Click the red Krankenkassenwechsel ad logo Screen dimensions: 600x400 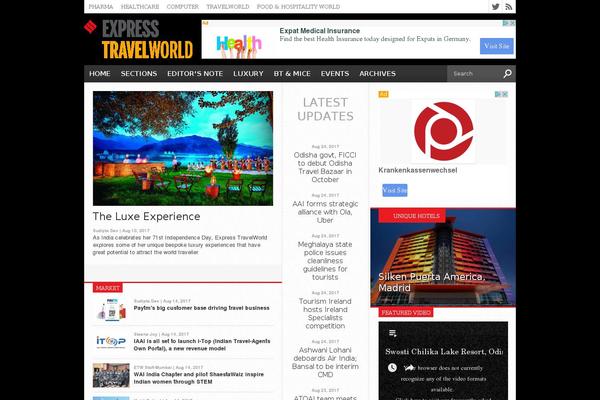coord(443,131)
